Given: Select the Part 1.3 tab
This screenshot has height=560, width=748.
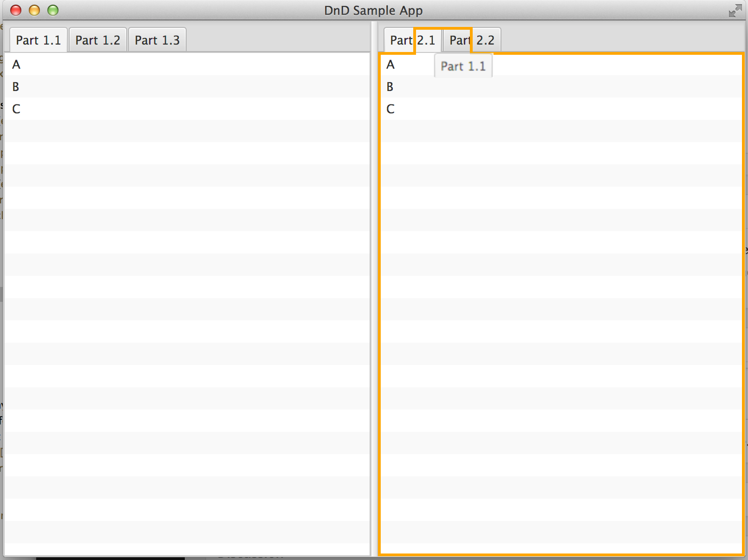Looking at the screenshot, I should tap(157, 40).
